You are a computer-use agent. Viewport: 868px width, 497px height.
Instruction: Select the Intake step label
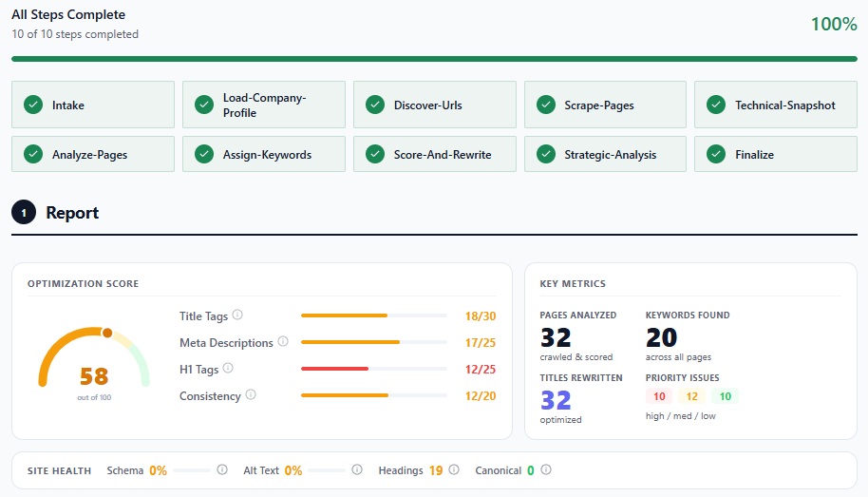[x=68, y=105]
